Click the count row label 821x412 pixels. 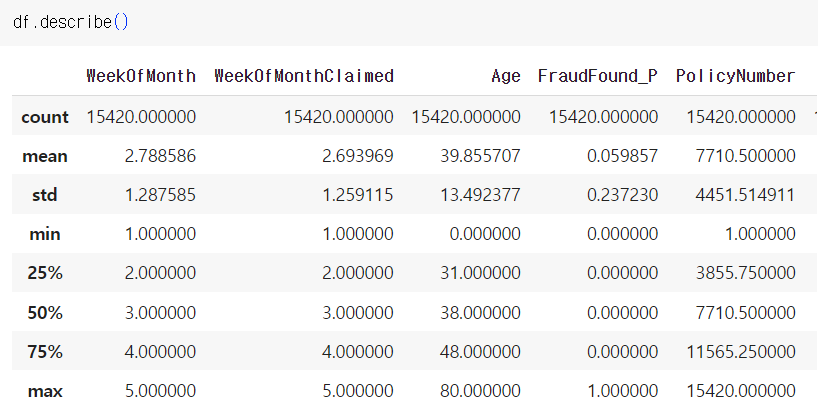point(45,117)
